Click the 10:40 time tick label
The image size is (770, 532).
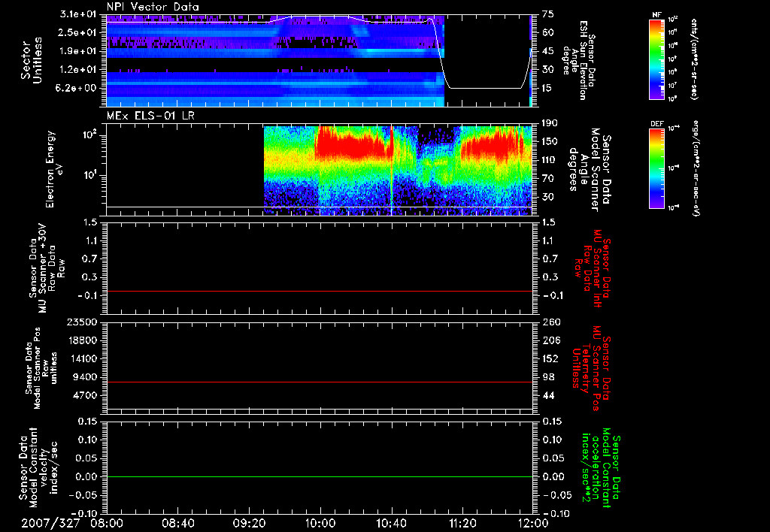click(391, 523)
